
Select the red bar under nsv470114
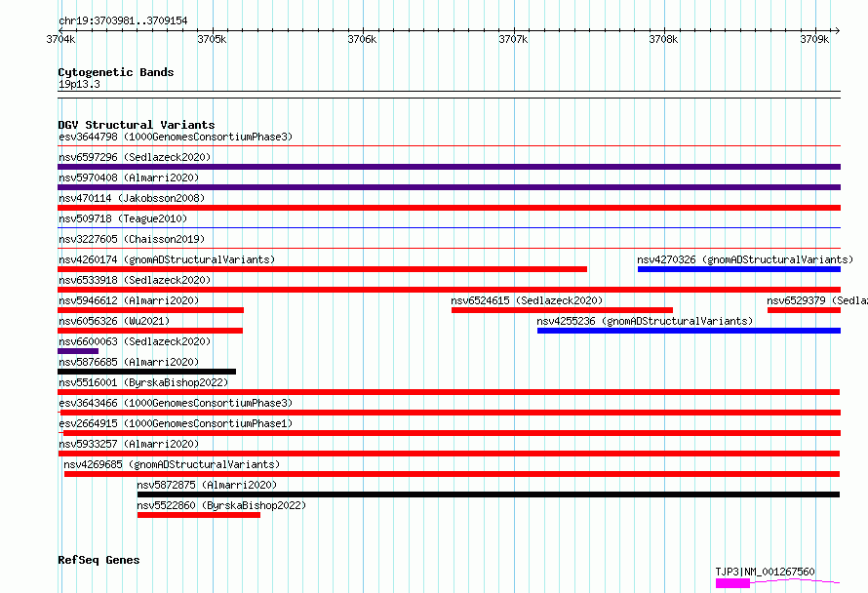coord(449,208)
